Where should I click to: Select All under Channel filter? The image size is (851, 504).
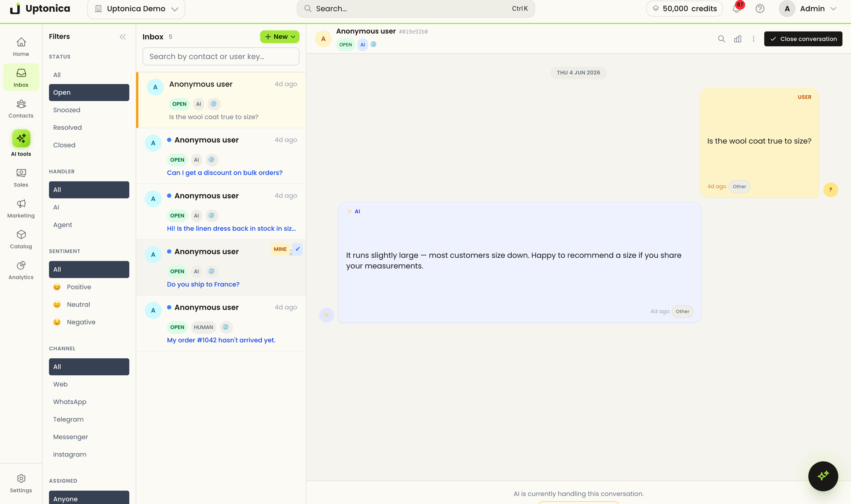tap(89, 366)
